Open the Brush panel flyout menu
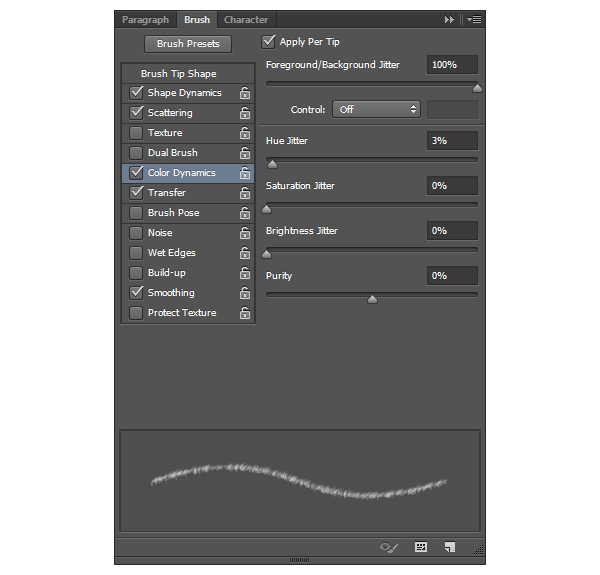 pyautogui.click(x=473, y=20)
